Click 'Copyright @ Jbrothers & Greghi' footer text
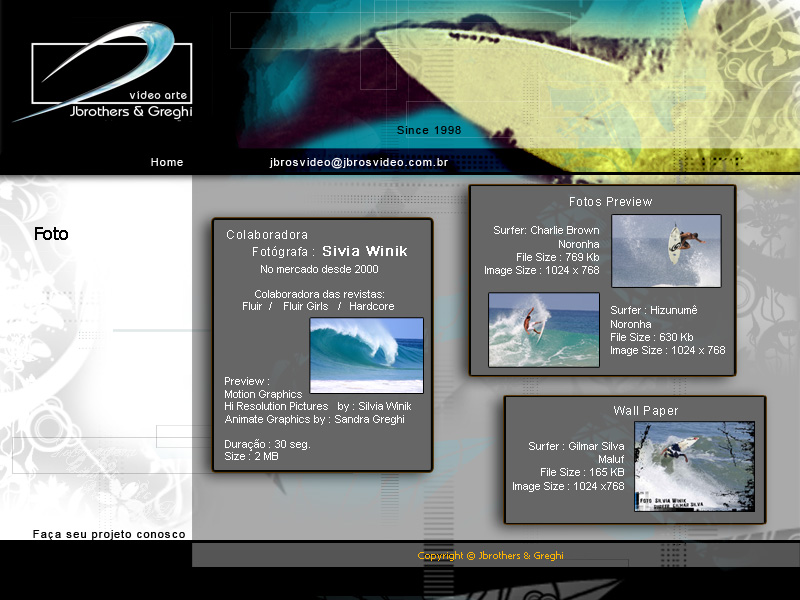 [490, 556]
